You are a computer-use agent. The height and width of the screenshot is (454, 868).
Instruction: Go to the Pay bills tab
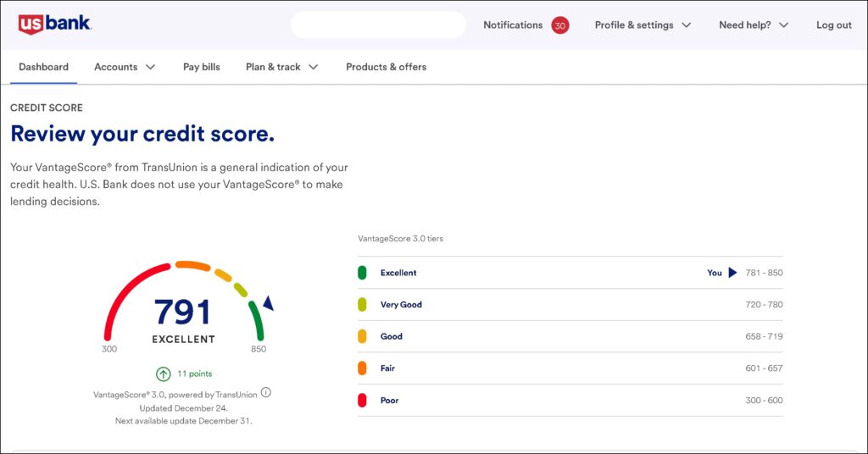202,67
